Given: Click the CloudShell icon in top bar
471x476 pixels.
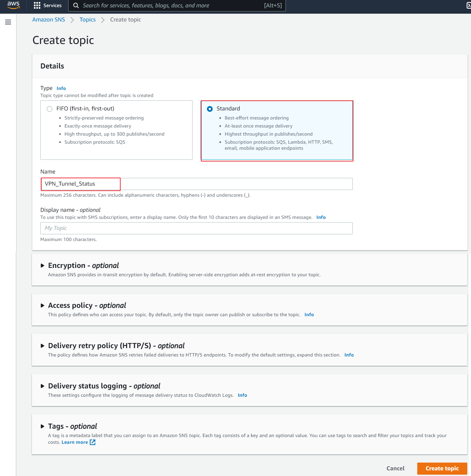Looking at the screenshot, I should coord(469,5).
